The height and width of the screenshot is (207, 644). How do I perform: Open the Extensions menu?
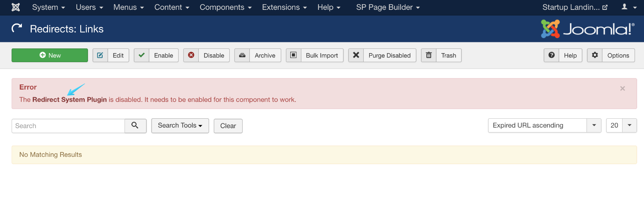(284, 7)
